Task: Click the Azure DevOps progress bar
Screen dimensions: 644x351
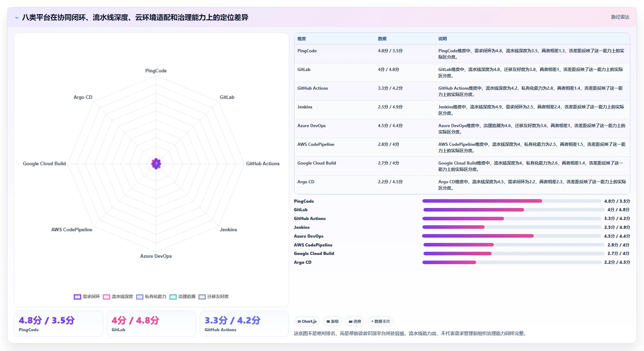Action: (x=512, y=236)
